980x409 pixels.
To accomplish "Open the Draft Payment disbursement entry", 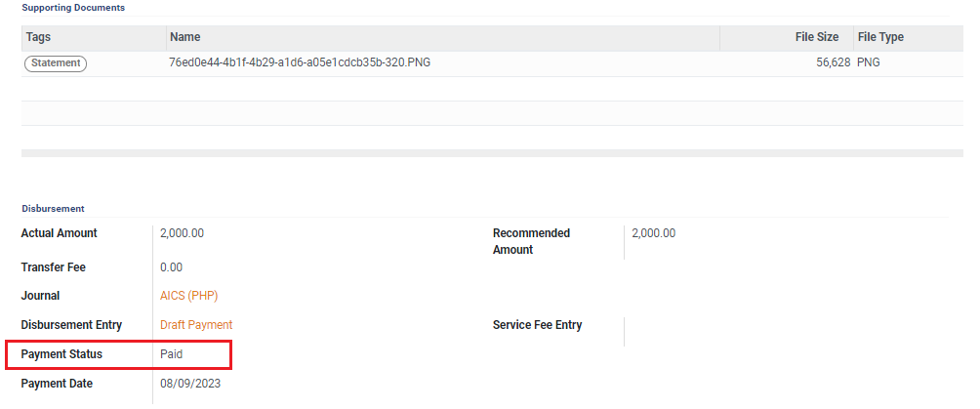I will [196, 325].
